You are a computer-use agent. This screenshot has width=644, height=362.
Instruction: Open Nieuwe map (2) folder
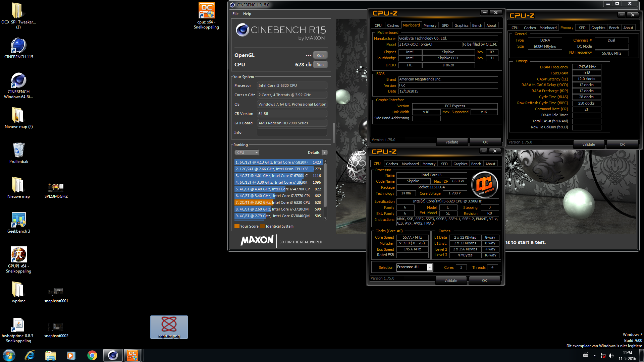18,118
